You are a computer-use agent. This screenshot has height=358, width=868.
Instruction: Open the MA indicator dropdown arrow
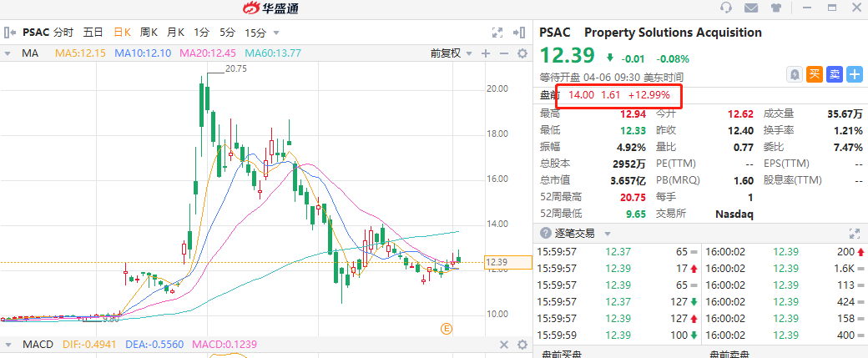coord(8,53)
